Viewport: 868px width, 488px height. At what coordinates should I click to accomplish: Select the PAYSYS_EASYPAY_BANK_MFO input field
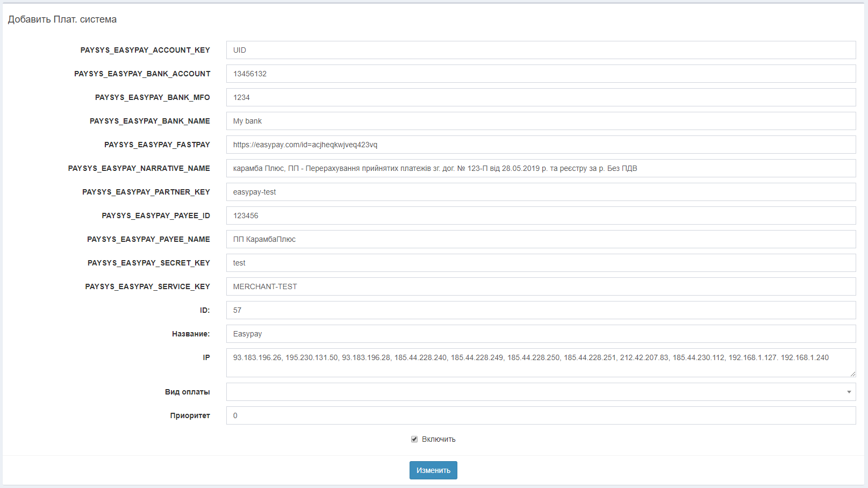click(541, 97)
